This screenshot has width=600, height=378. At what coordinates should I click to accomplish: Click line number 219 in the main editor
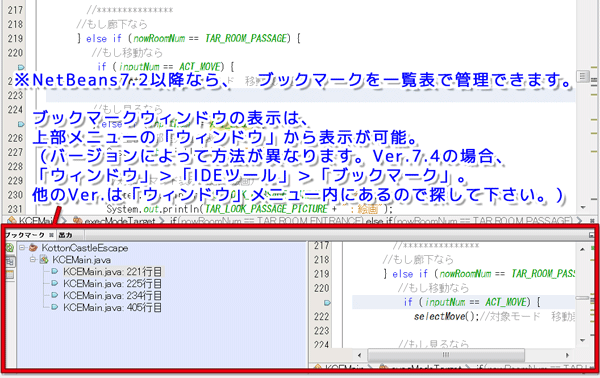click(15, 39)
